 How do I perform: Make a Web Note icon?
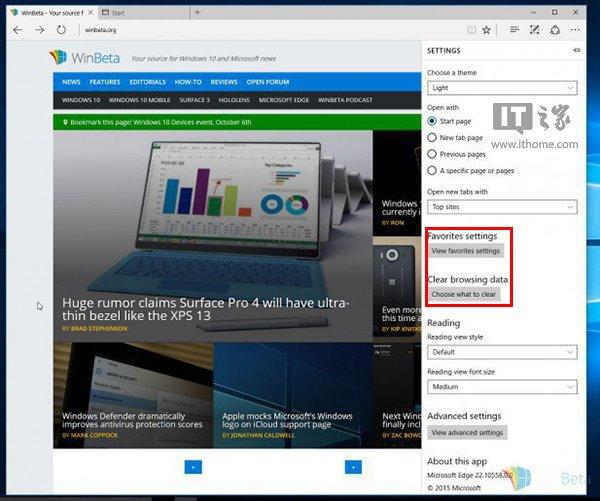point(535,29)
